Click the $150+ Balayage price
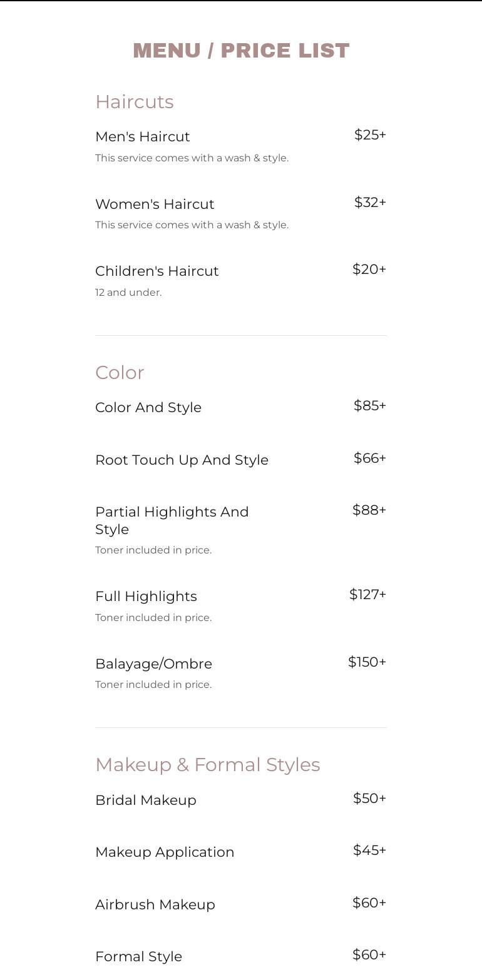Viewport: 482px width, 980px height. point(367,662)
